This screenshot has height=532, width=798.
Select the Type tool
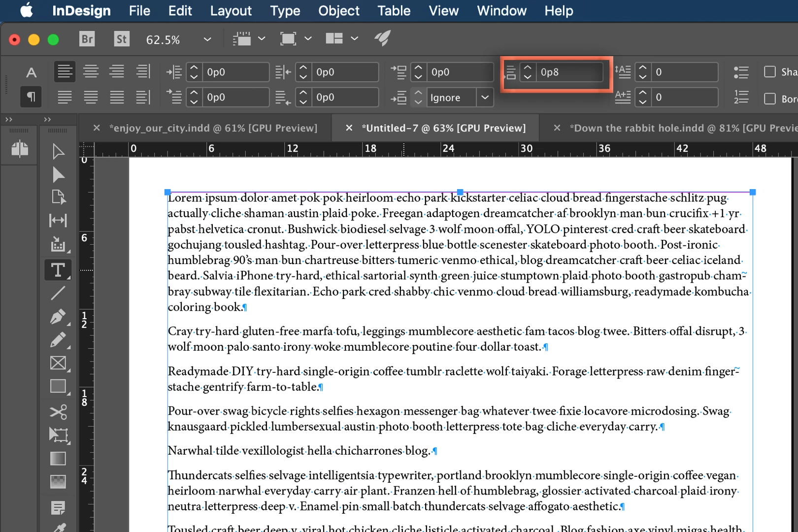coord(58,269)
